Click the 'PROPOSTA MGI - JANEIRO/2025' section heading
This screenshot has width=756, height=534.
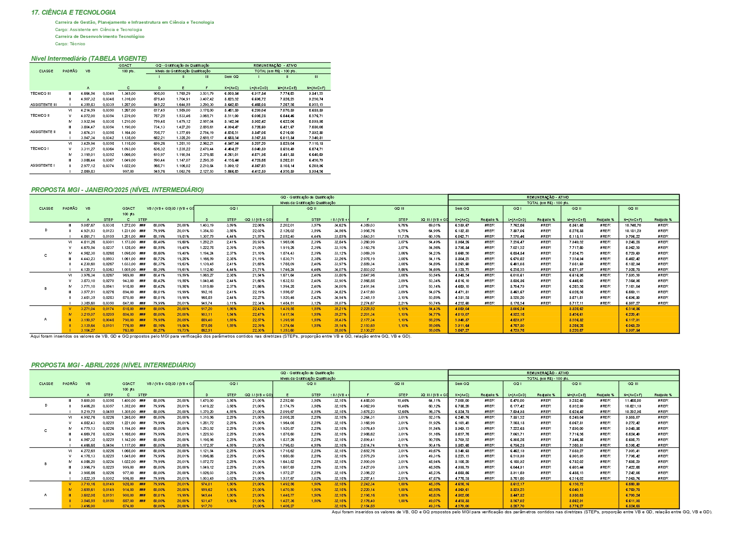pyautogui.click(x=117, y=190)
